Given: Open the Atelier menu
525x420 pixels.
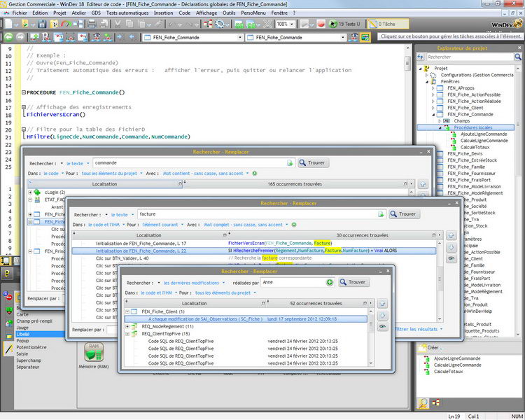Looking at the screenshot, I should [78, 13].
